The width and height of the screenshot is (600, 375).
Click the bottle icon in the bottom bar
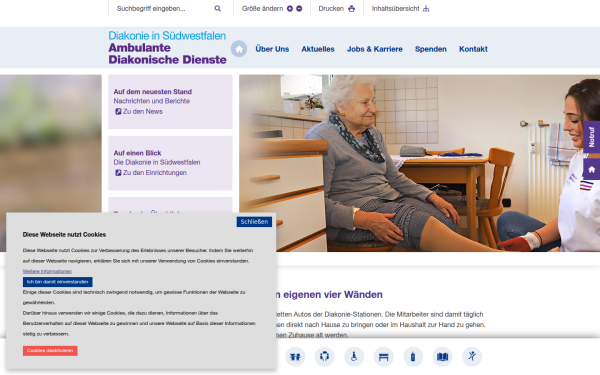pos(413,357)
